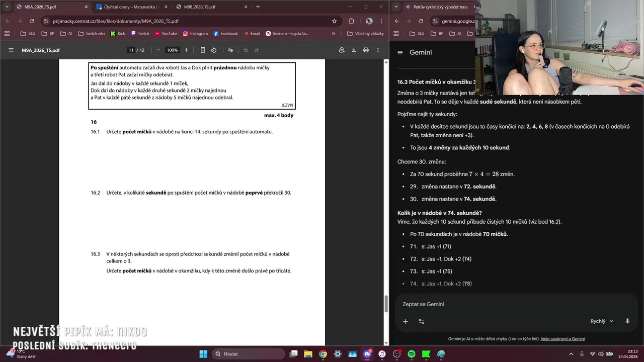The width and height of the screenshot is (644, 362).
Task: Open Discord from the taskbar
Action: pos(367,354)
